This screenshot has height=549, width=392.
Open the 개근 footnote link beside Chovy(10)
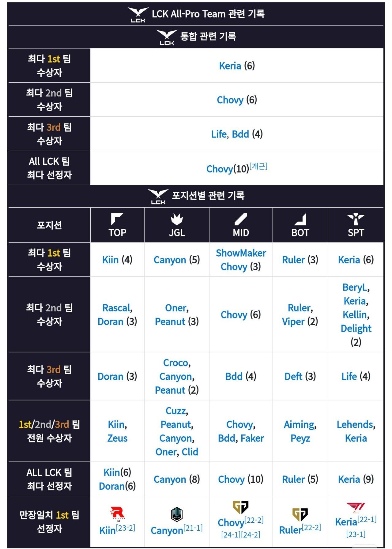pos(258,166)
